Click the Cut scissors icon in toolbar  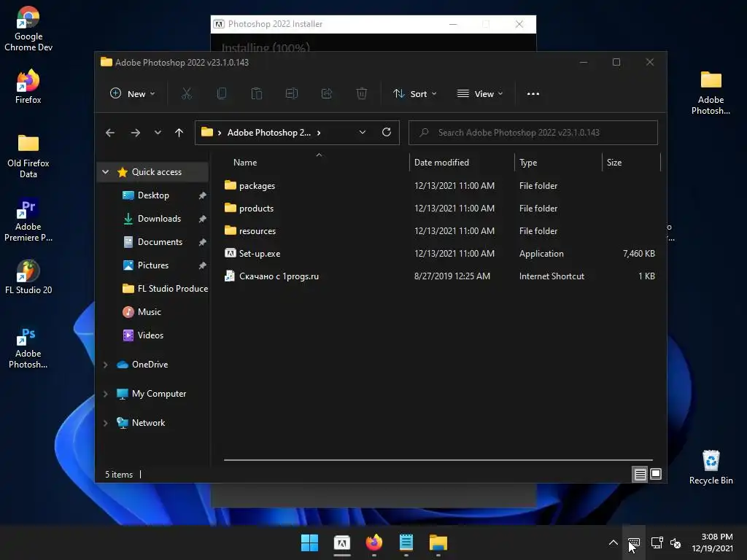(x=186, y=94)
